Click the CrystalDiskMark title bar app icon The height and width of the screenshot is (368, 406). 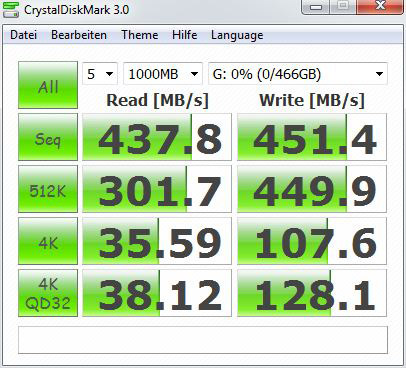pyautogui.click(x=11, y=9)
